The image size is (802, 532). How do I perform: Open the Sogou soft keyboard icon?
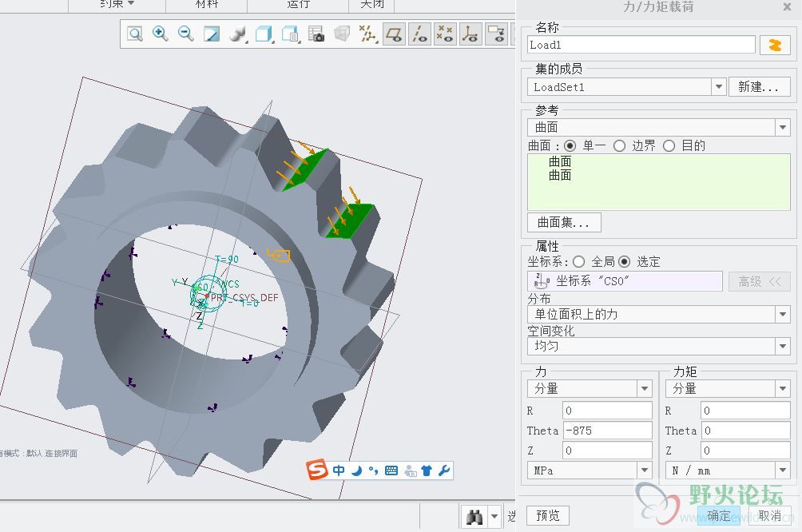[391, 470]
